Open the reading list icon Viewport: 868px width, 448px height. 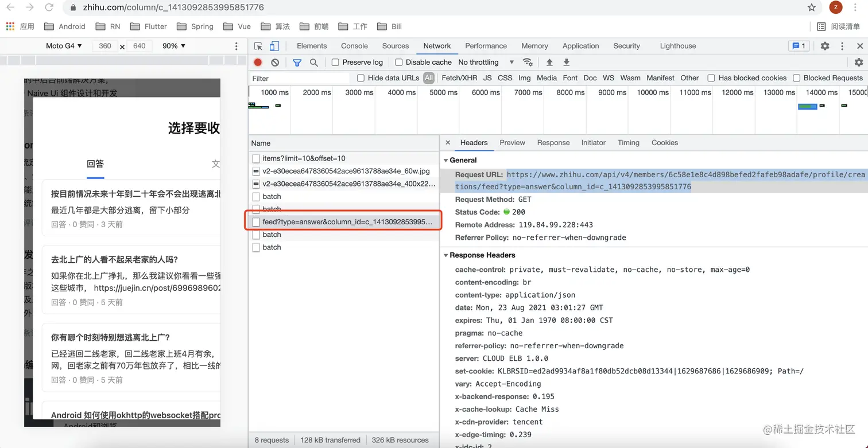coord(821,26)
